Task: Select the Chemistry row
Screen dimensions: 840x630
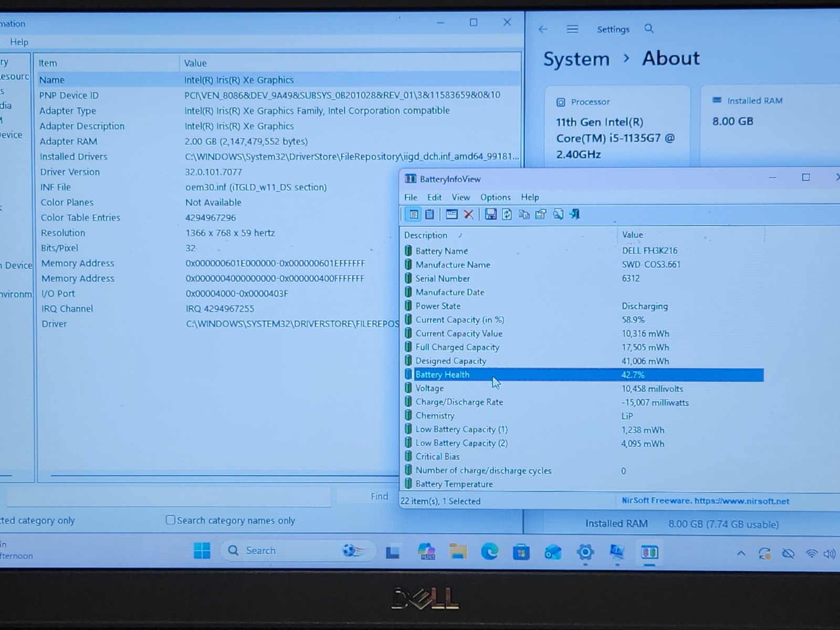Action: pos(583,416)
